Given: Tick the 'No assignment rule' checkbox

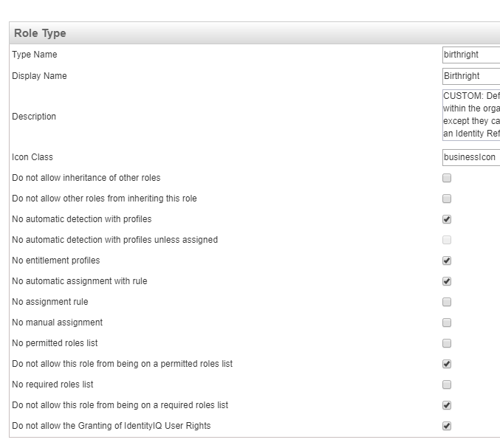Looking at the screenshot, I should pyautogui.click(x=447, y=302).
